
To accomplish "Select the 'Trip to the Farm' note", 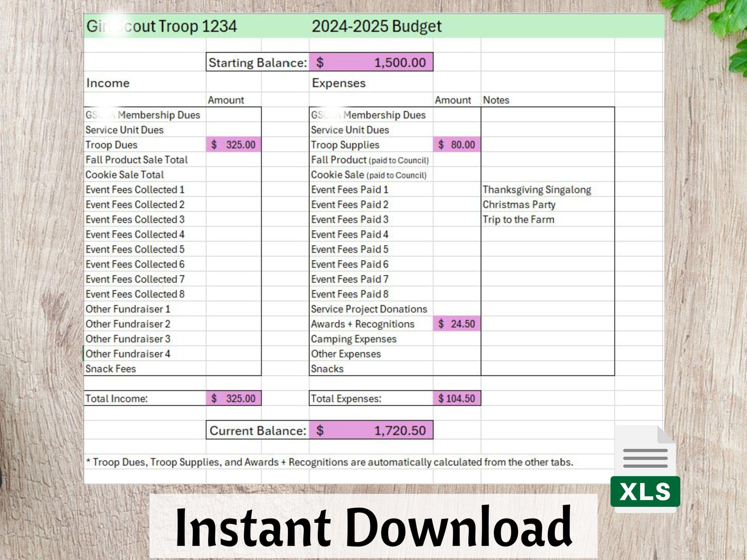I will coord(518,219).
